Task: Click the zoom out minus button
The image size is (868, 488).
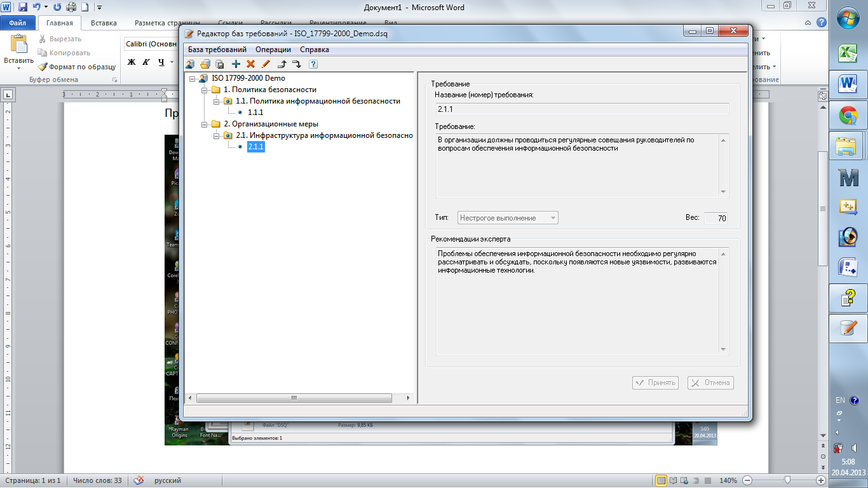Action: pos(748,480)
